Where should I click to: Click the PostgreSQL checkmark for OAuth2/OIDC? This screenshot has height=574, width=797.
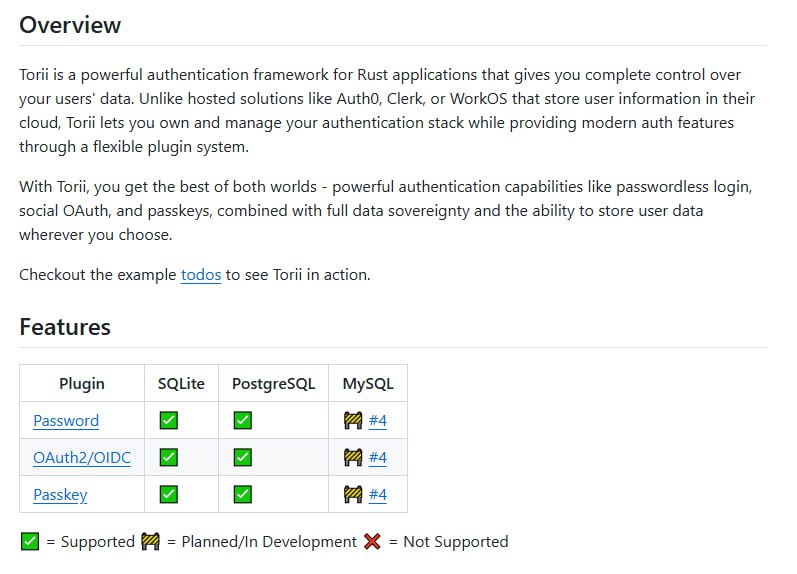click(242, 458)
